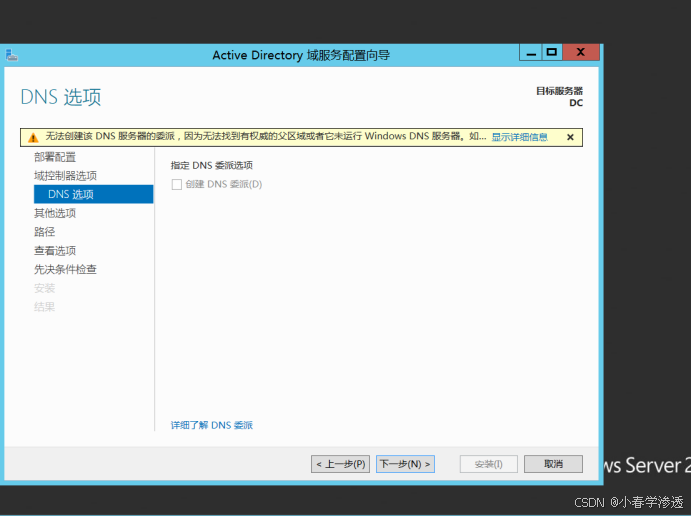Dismiss the DNS delegation warning banner

point(570,137)
